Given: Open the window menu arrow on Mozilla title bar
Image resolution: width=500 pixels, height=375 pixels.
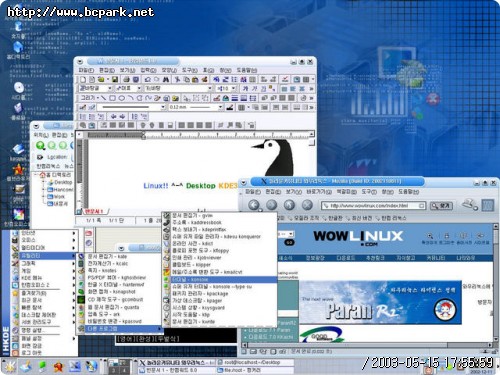Looking at the screenshot, I should coord(244,182).
